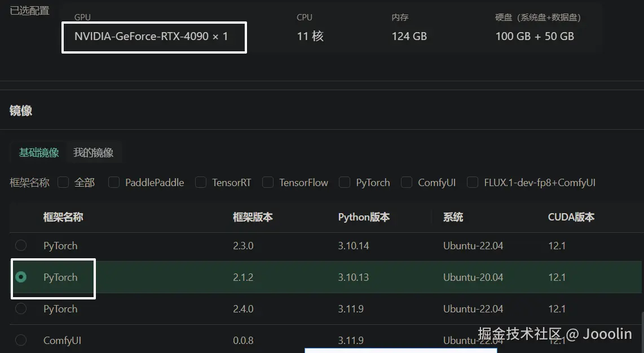Click Ubuntu-22.04 in the PyTorch 2.3.0 row

[x=473, y=246]
